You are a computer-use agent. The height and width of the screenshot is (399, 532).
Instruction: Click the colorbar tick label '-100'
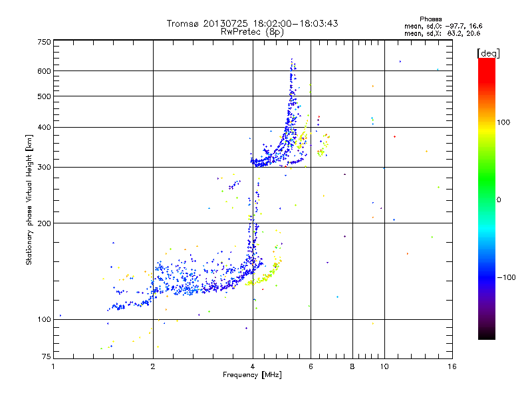pyautogui.click(x=507, y=277)
